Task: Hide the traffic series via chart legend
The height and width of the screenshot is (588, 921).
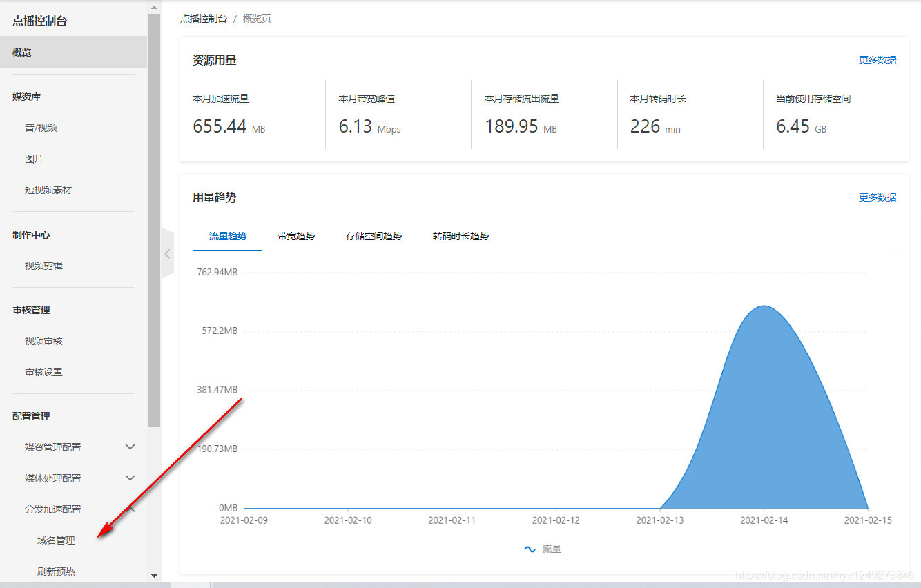Action: click(542, 549)
